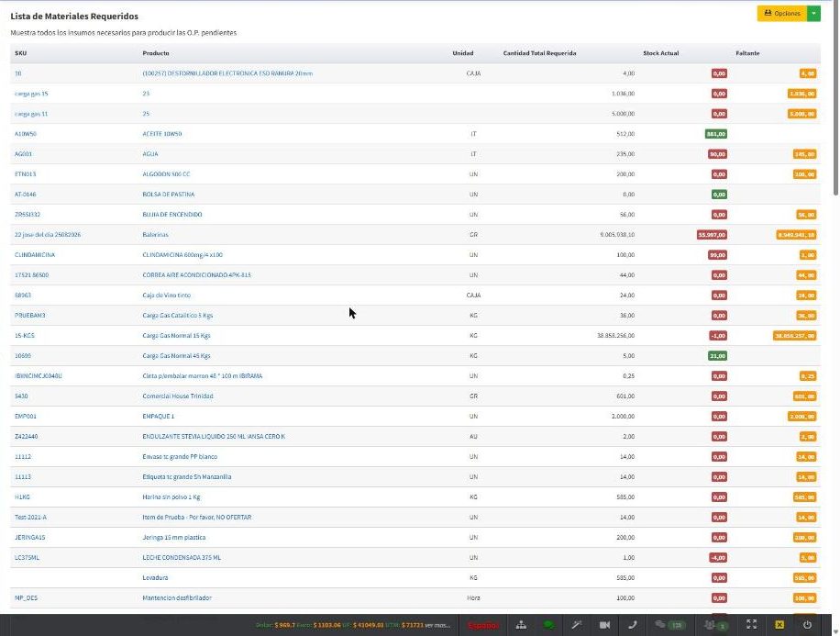The image size is (840, 636).
Task: Open product link BOLSA DE PASTINA
Action: tap(168, 195)
